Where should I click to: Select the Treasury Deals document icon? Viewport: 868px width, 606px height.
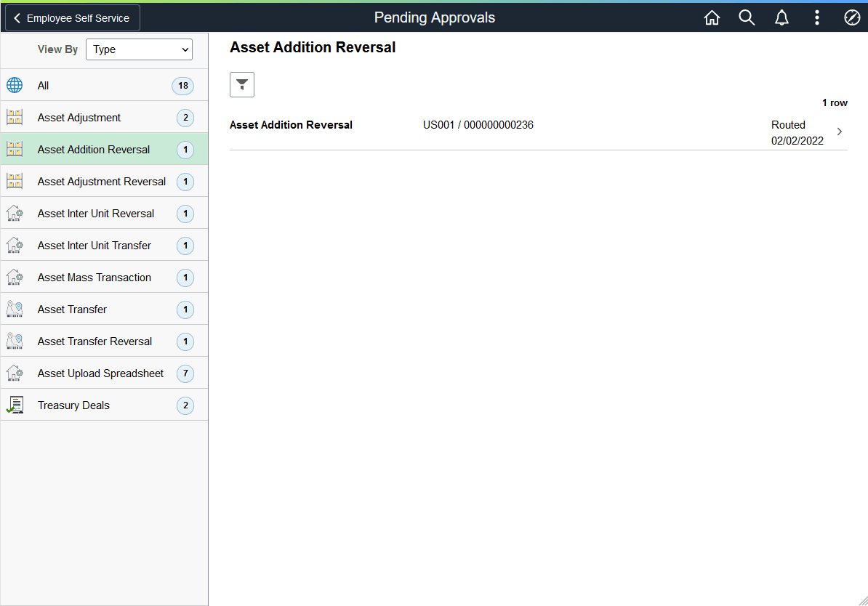tap(15, 405)
